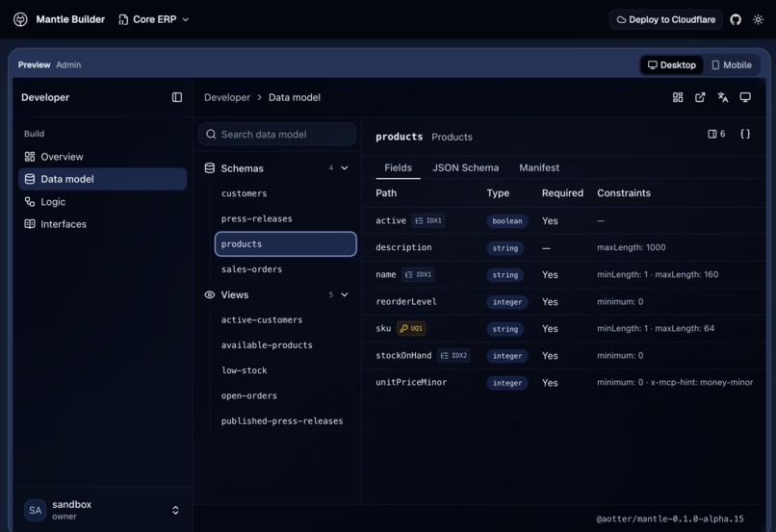The image size is (776, 532).
Task: Click the UQ1 unique key badge on sku
Action: point(411,328)
